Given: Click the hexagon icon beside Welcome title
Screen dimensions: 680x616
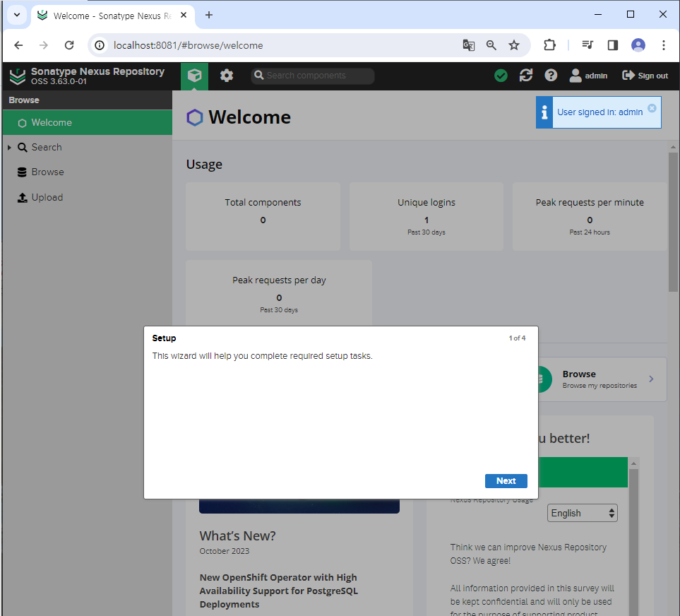Looking at the screenshot, I should click(195, 117).
